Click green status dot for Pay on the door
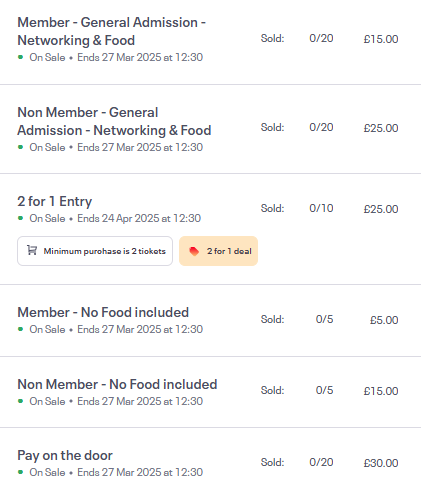421x498 pixels. click(21, 472)
